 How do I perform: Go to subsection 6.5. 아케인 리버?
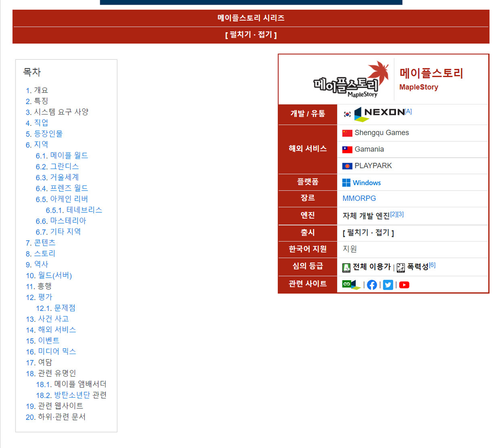[62, 199]
